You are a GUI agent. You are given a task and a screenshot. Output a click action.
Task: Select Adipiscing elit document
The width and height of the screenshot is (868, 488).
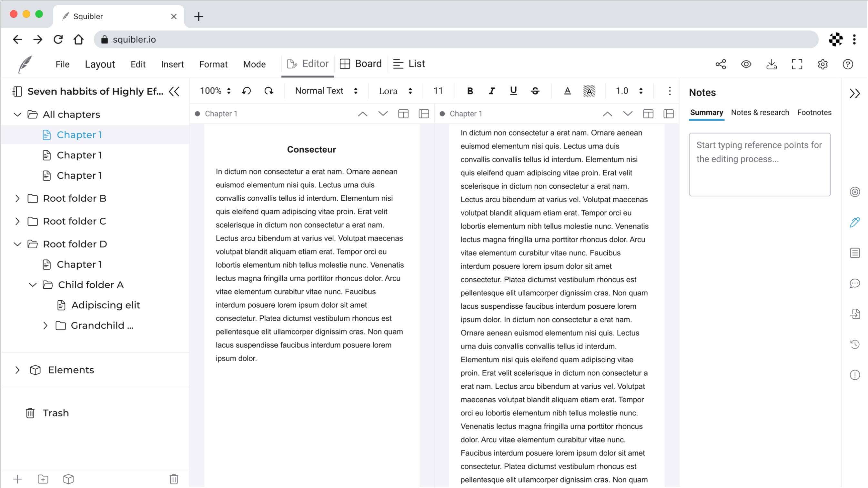pos(98,305)
